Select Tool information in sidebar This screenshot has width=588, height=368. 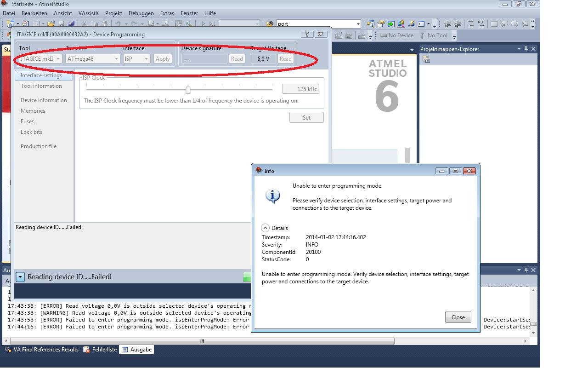click(x=41, y=86)
